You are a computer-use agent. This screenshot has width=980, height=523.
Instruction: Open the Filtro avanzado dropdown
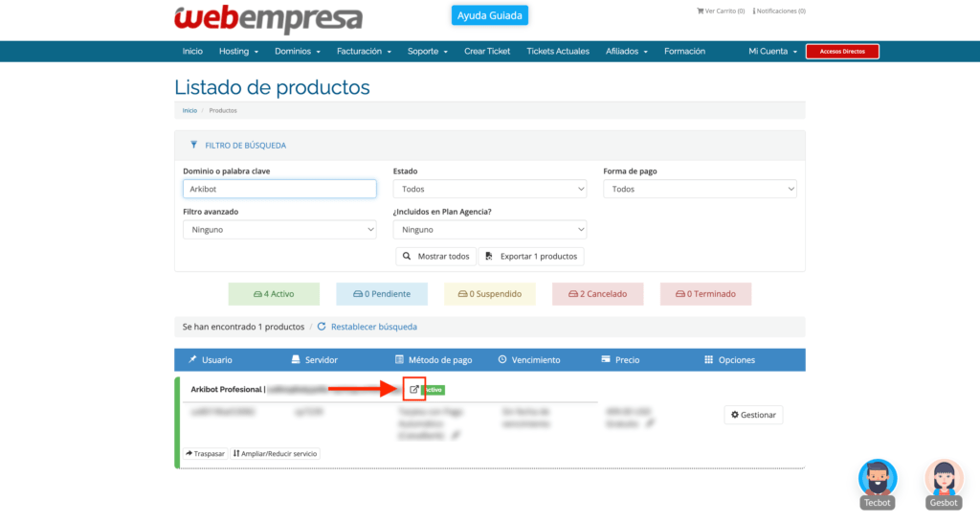pyautogui.click(x=279, y=230)
